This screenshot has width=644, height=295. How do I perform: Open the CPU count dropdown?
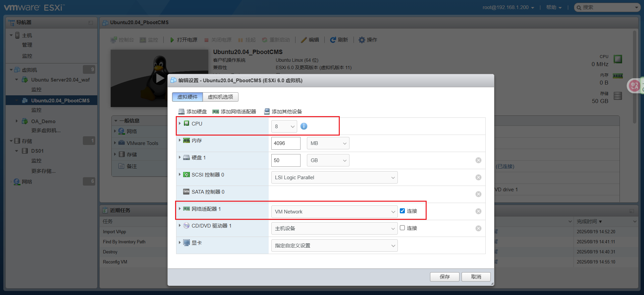[x=284, y=126]
